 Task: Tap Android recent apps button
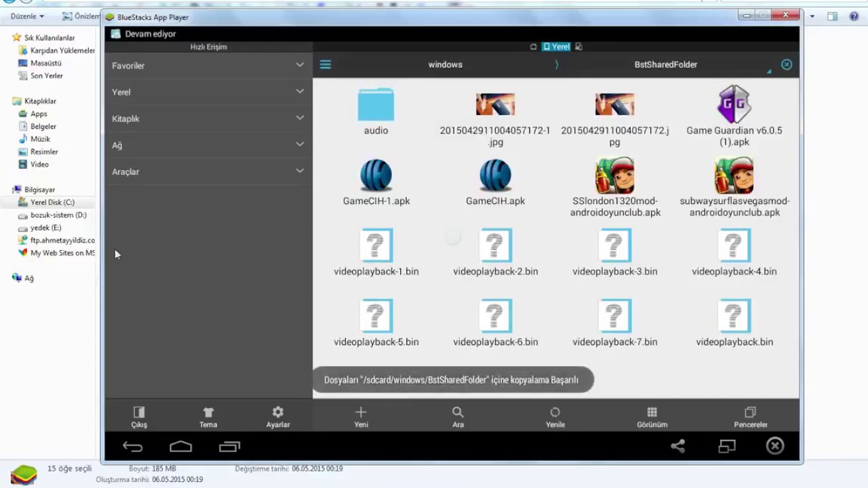pyautogui.click(x=229, y=447)
